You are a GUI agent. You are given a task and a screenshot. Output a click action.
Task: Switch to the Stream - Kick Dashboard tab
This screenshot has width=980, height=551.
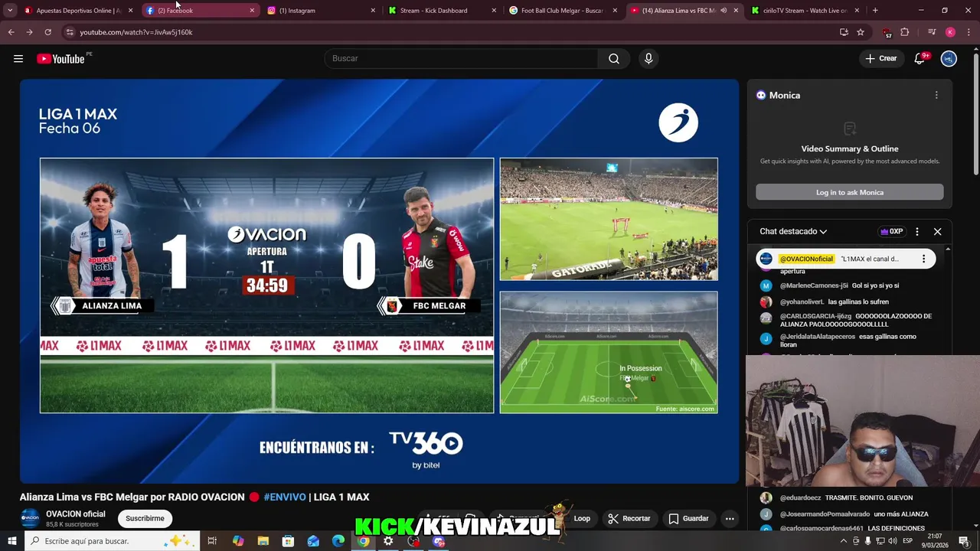(x=442, y=11)
